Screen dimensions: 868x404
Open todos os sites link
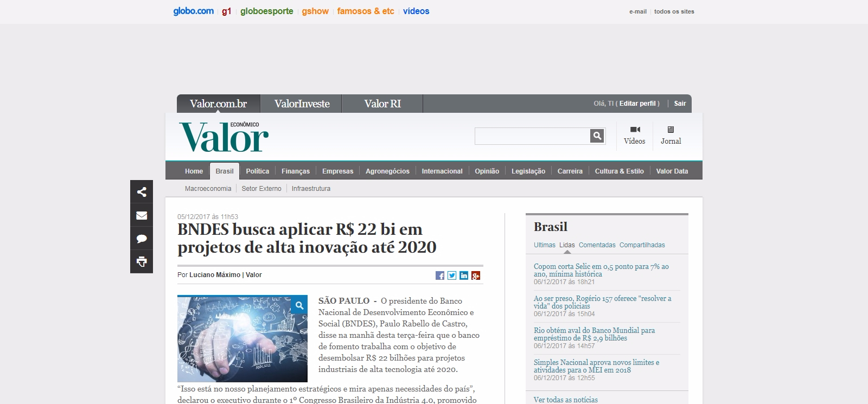(674, 11)
